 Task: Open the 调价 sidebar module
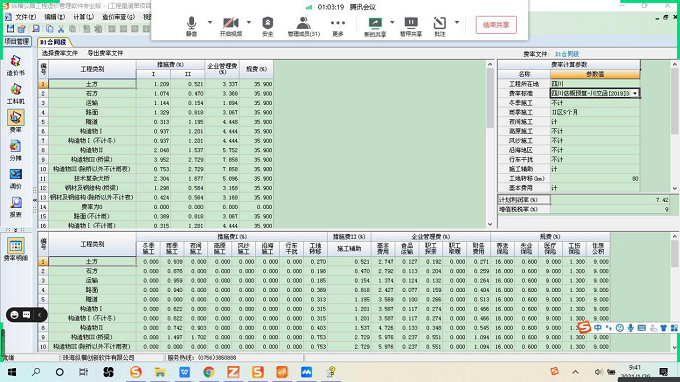tap(16, 179)
